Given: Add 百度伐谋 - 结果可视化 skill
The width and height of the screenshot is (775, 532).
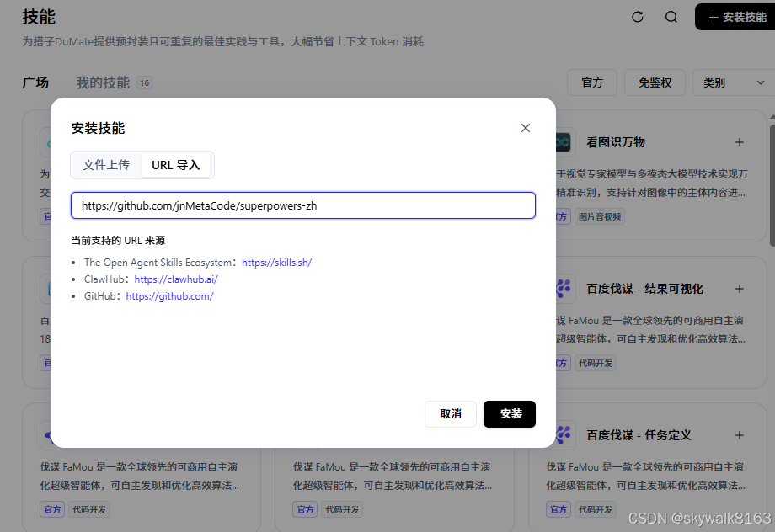Looking at the screenshot, I should click(x=740, y=289).
